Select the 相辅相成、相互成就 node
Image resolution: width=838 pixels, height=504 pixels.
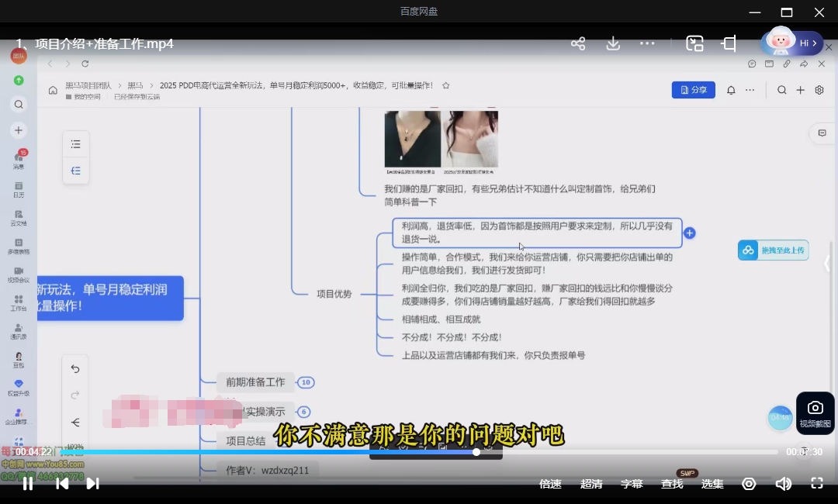[441, 319]
